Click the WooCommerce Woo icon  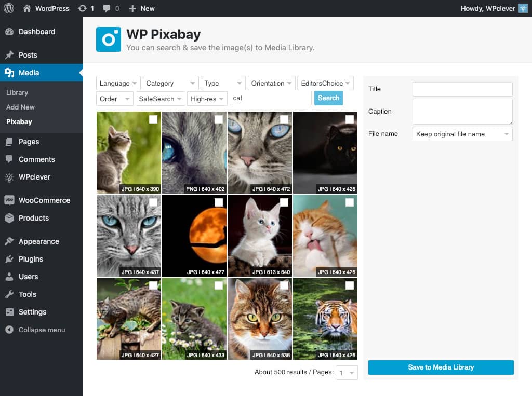click(x=9, y=200)
